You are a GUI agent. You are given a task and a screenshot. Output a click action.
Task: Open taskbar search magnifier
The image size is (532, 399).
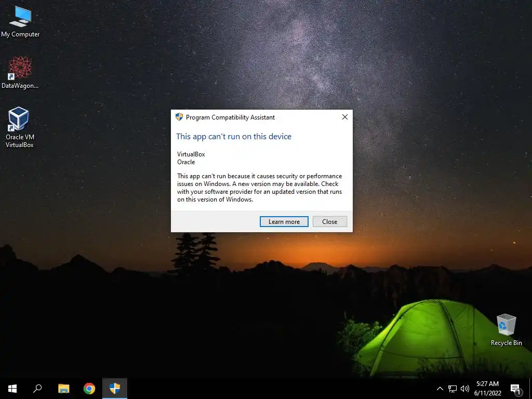coord(37,389)
